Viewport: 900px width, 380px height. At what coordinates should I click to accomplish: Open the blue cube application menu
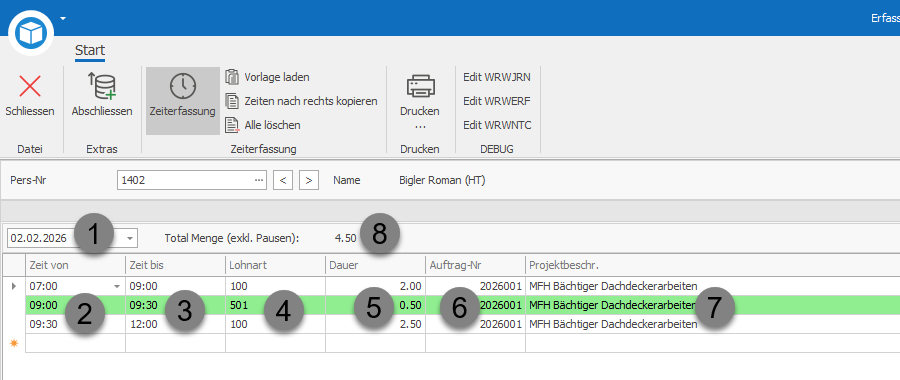click(x=31, y=33)
